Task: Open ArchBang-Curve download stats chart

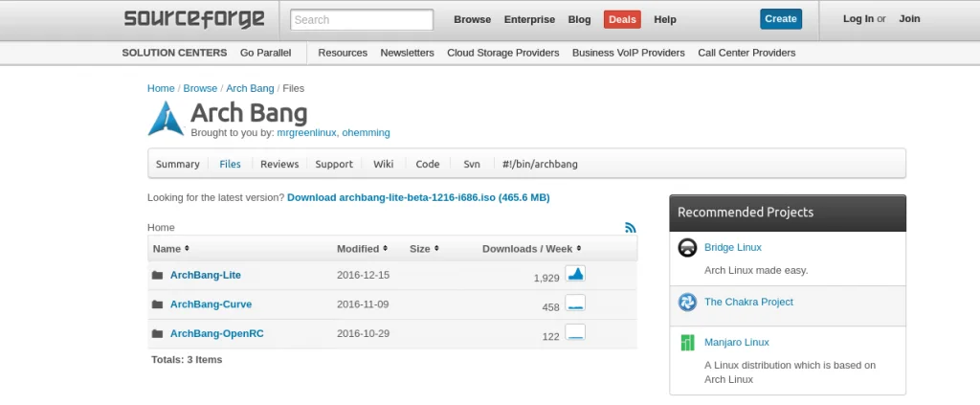Action: pos(575,304)
